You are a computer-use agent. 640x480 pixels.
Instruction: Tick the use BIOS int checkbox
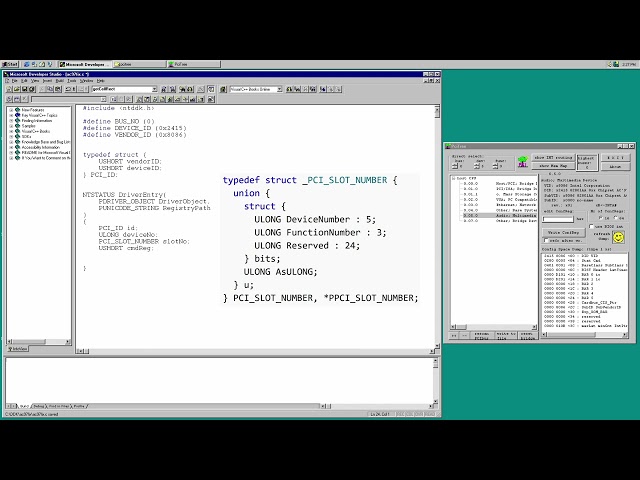click(591, 226)
